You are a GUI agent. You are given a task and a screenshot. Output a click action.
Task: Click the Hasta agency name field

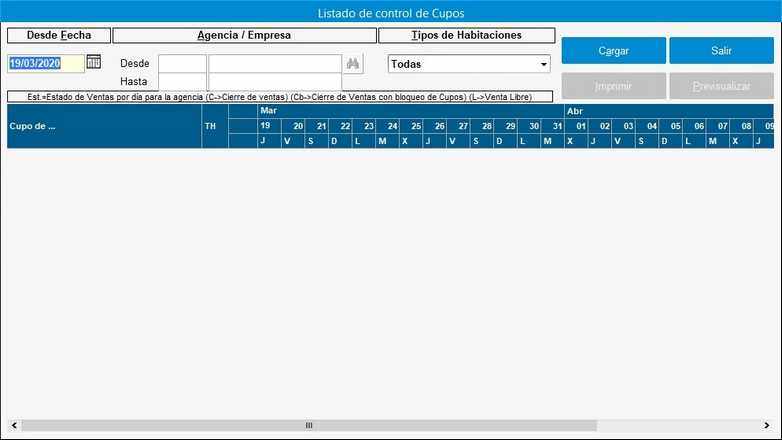coord(275,81)
